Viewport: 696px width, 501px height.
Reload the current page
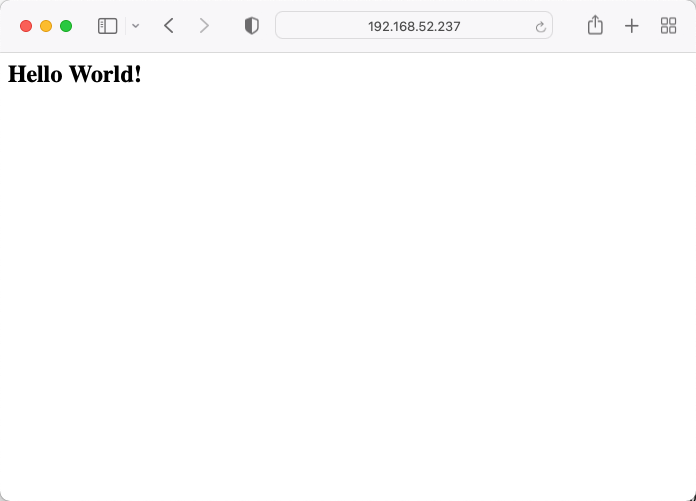540,27
